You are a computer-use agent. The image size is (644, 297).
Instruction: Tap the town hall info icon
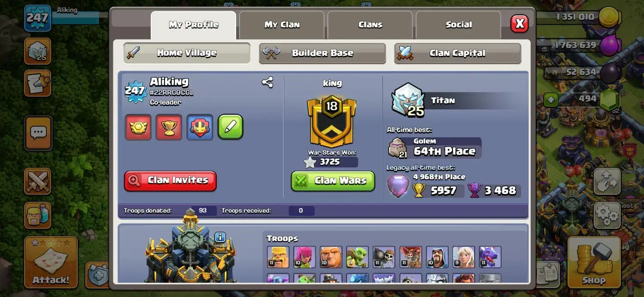[220, 237]
